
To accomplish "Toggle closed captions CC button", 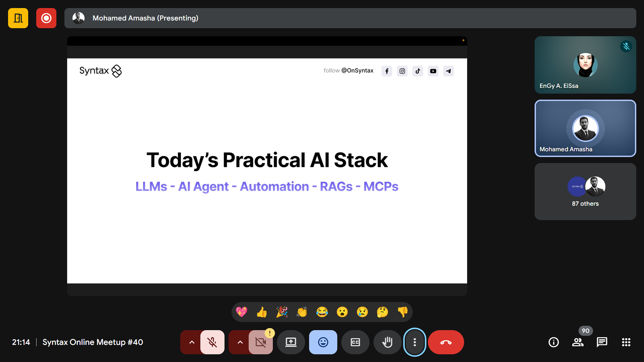I will pyautogui.click(x=355, y=342).
